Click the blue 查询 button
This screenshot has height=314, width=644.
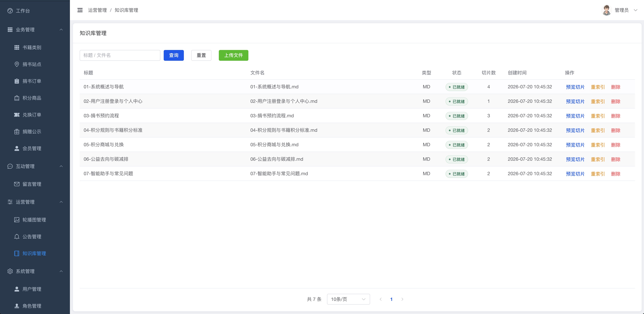click(x=174, y=55)
